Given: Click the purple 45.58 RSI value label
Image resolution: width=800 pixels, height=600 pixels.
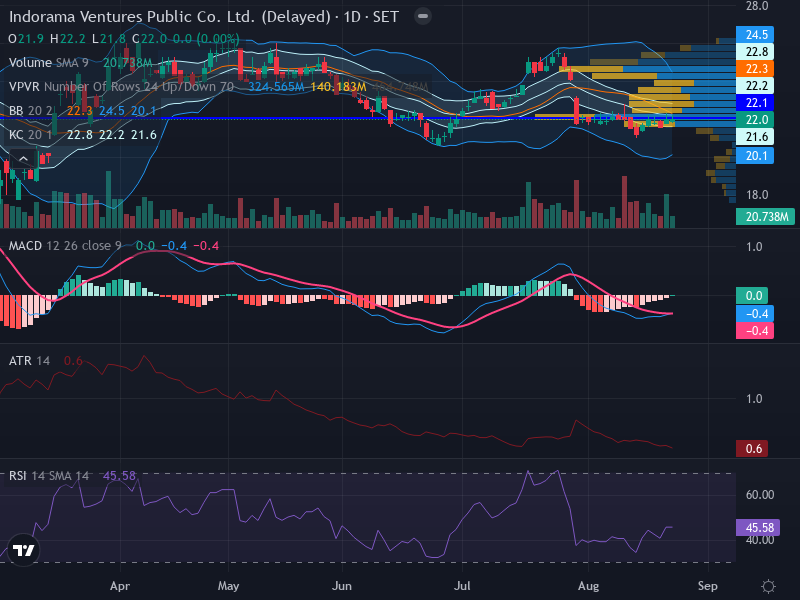Looking at the screenshot, I should [758, 527].
